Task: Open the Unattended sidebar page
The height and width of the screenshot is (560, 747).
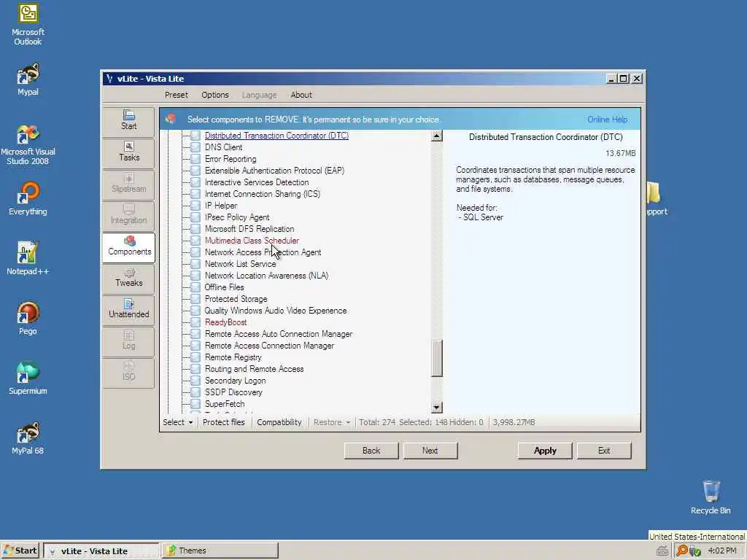Action: click(128, 309)
